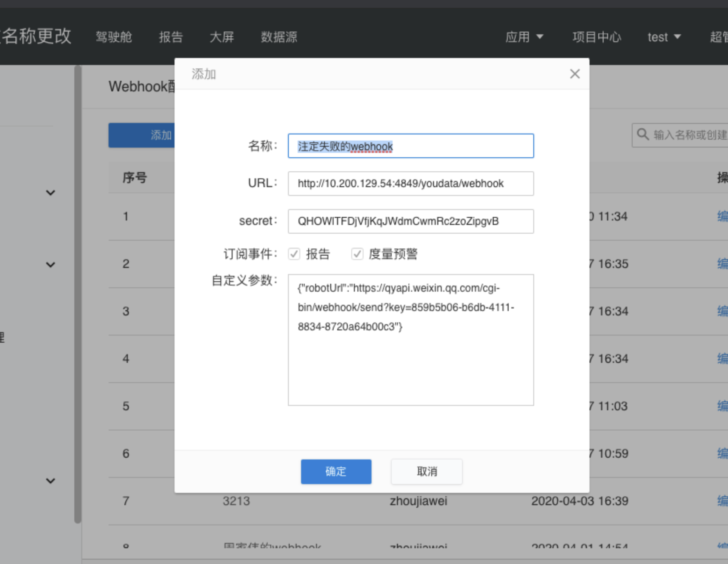Image resolution: width=728 pixels, height=564 pixels.
Task: Switch to 数据源 in navigation
Action: (279, 37)
